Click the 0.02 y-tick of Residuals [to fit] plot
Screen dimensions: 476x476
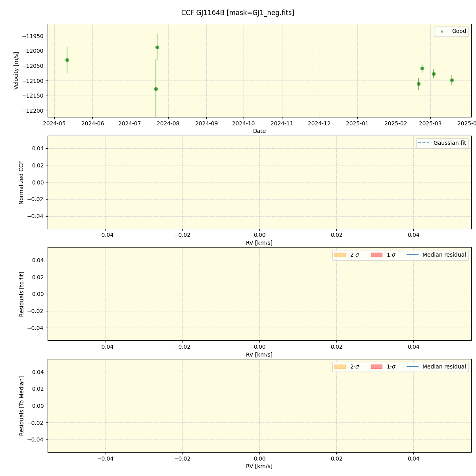point(38,277)
